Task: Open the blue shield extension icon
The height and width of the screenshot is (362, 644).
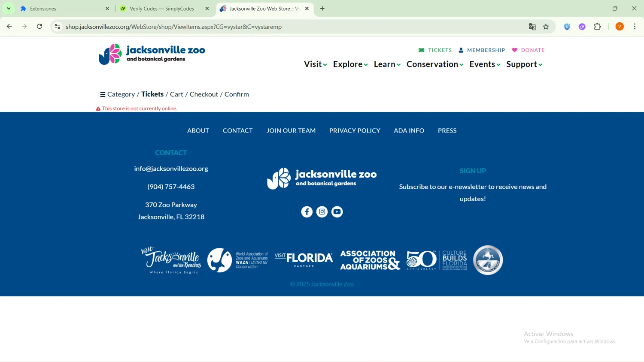Action: [567, 27]
